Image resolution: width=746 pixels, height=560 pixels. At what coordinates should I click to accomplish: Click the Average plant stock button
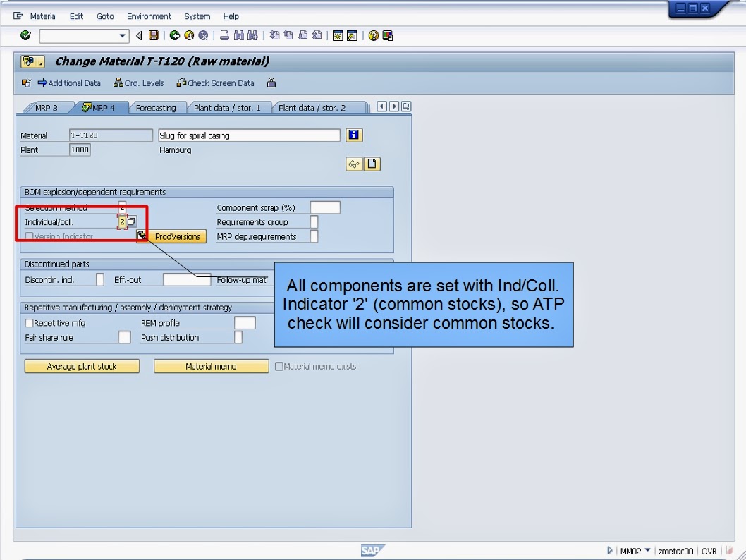pos(82,365)
